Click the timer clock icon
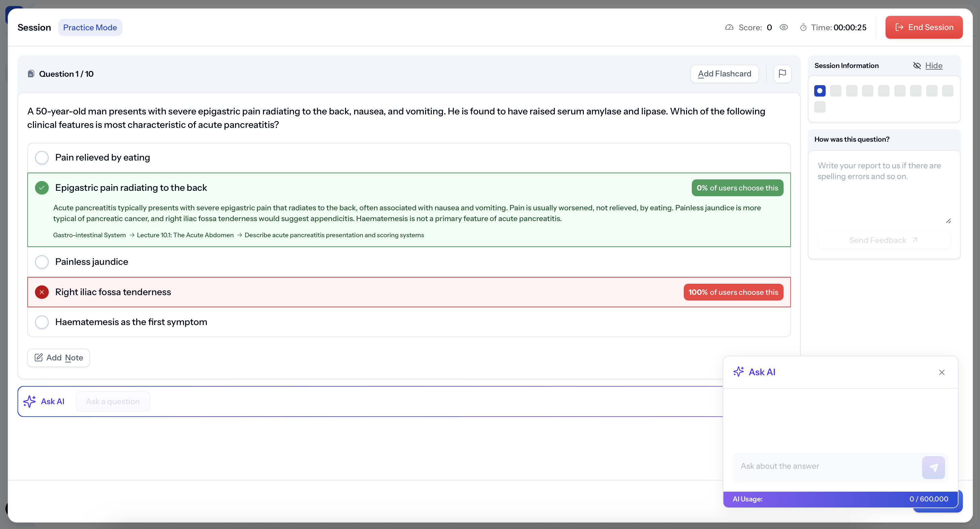980x529 pixels. coord(803,27)
